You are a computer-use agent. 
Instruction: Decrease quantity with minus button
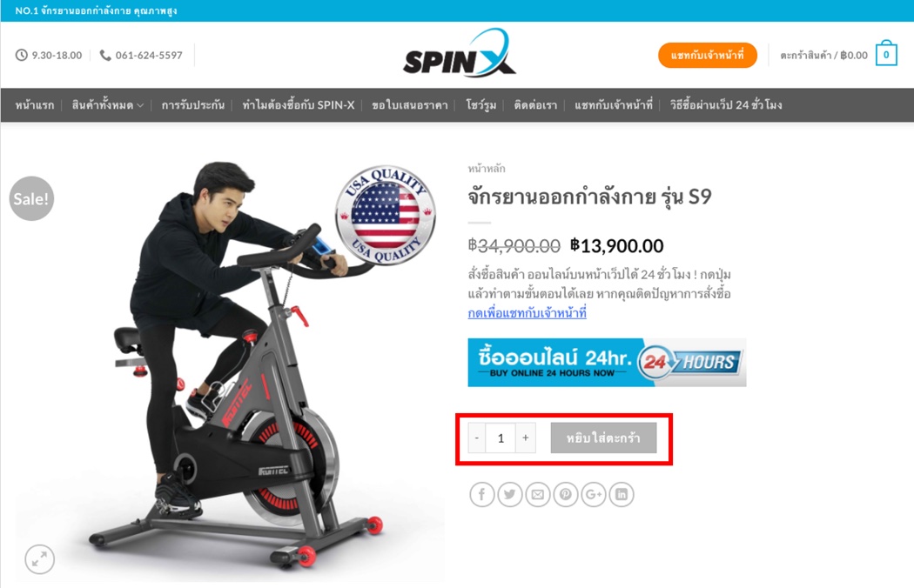477,438
